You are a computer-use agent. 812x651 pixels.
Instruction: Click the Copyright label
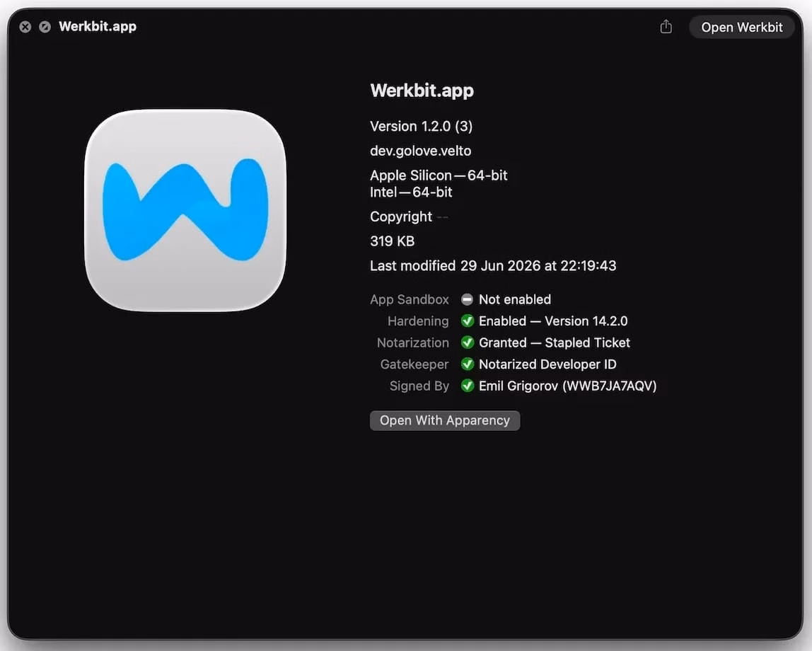pos(401,217)
